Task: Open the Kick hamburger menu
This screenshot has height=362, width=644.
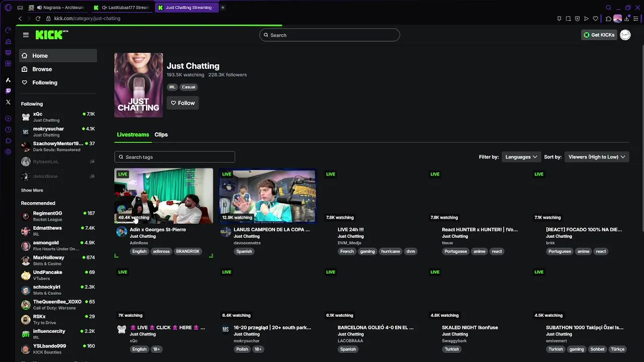Action: [x=26, y=35]
